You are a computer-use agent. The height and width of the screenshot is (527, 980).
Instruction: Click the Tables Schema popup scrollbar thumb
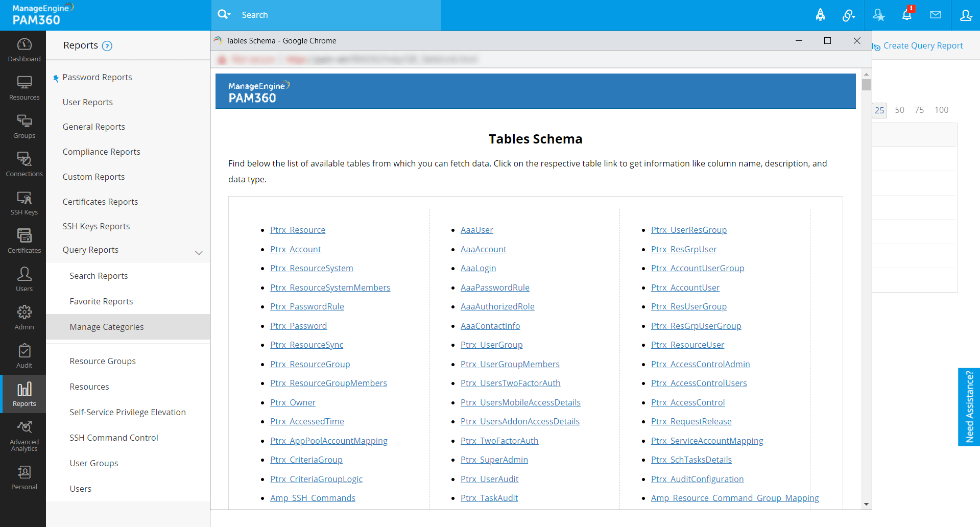click(866, 85)
